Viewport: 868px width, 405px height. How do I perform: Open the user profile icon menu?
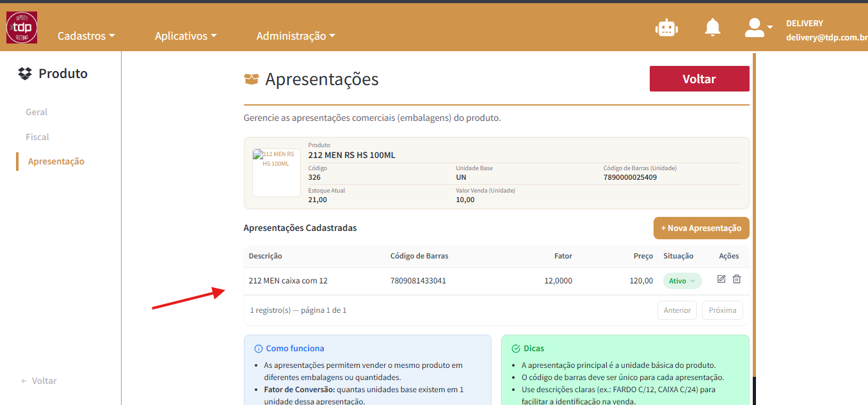click(x=759, y=27)
